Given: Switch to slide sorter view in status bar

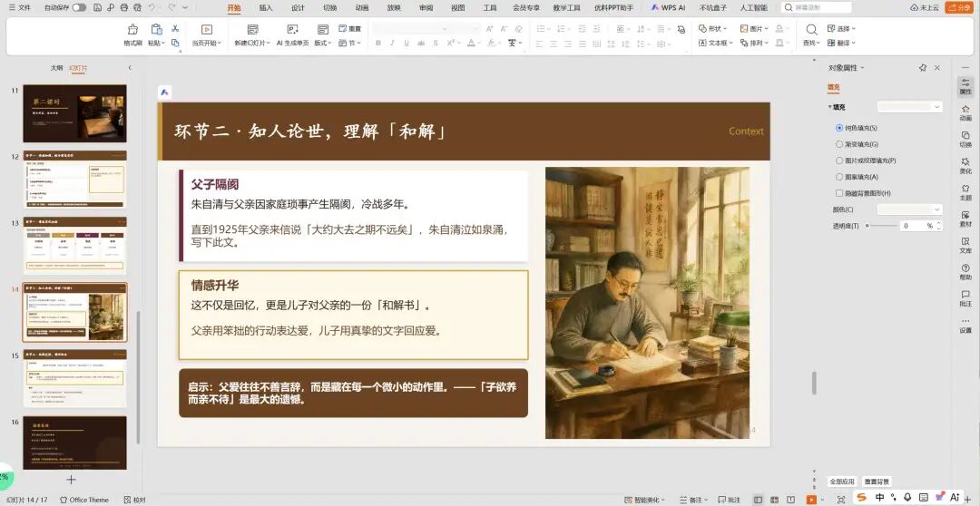Looking at the screenshot, I should coord(774,500).
